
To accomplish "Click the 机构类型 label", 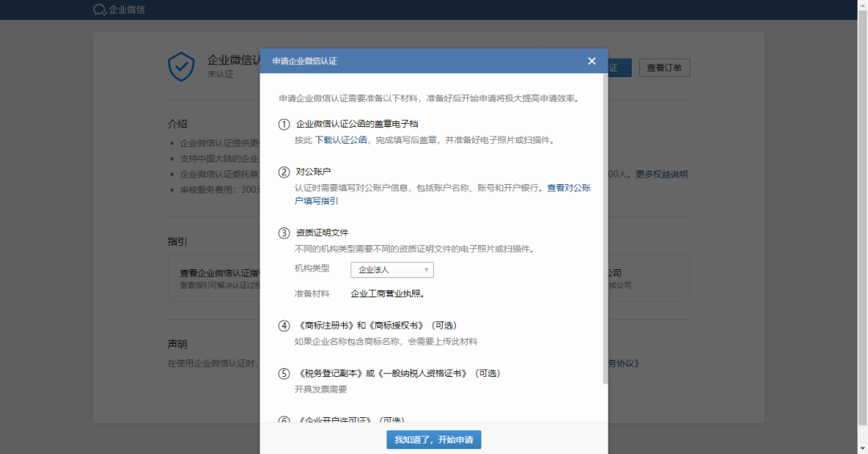I will pyautogui.click(x=312, y=268).
